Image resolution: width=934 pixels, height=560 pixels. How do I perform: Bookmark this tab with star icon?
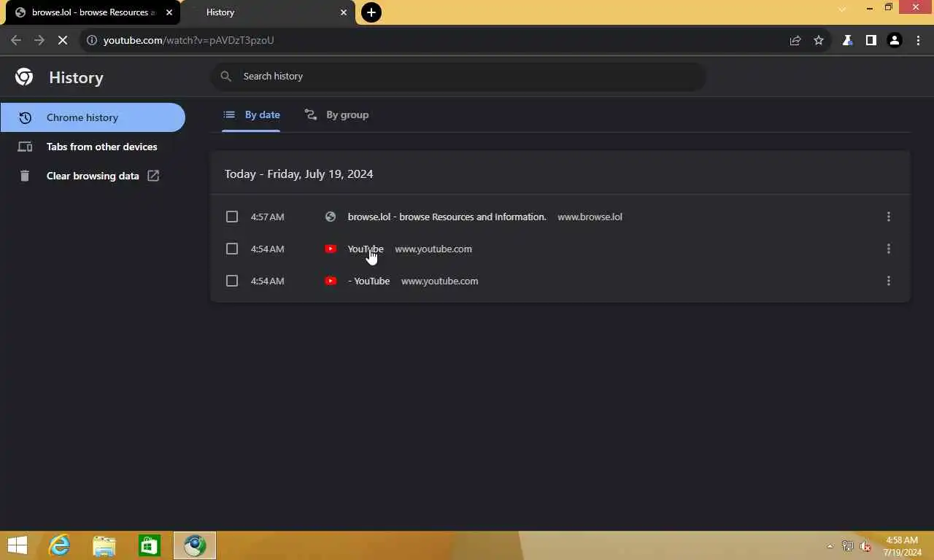tap(819, 40)
